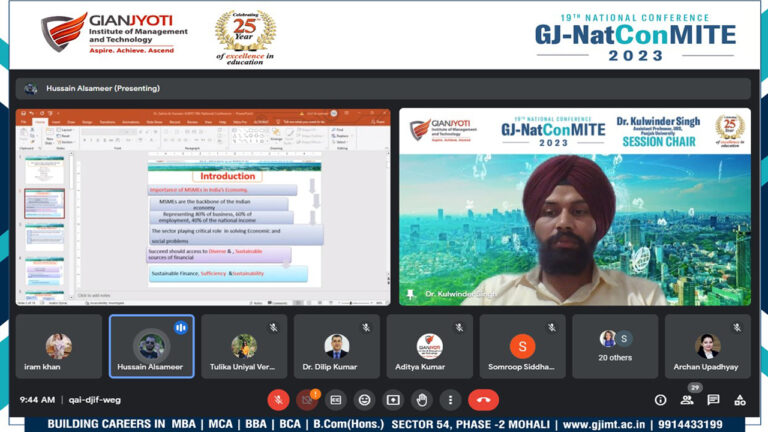The image size is (768, 432).
Task: Unmute the microphone in the call bar
Action: pyautogui.click(x=278, y=400)
